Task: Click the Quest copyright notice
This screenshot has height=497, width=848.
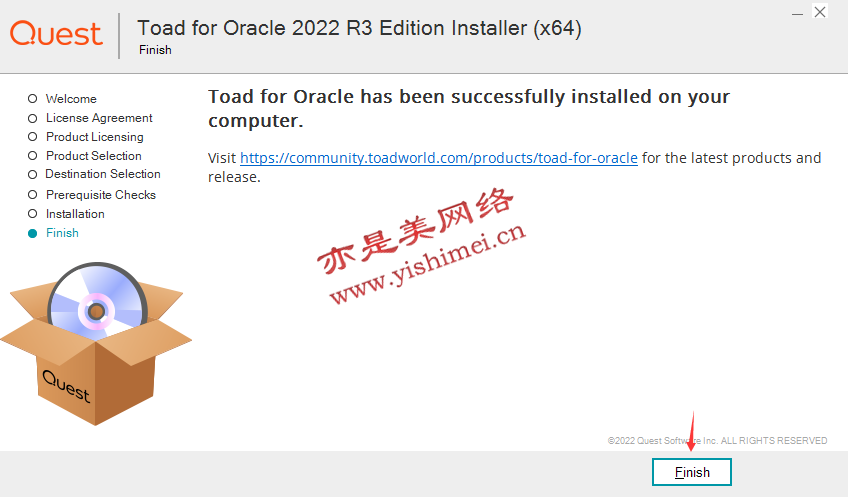Action: [717, 441]
